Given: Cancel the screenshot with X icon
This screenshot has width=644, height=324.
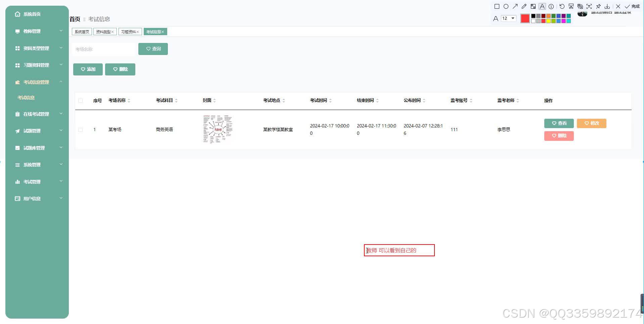Looking at the screenshot, I should pyautogui.click(x=618, y=6).
